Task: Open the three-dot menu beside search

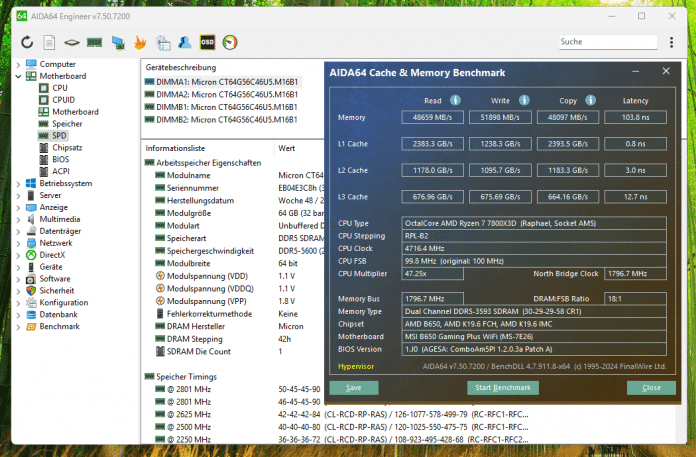Action: coord(671,42)
